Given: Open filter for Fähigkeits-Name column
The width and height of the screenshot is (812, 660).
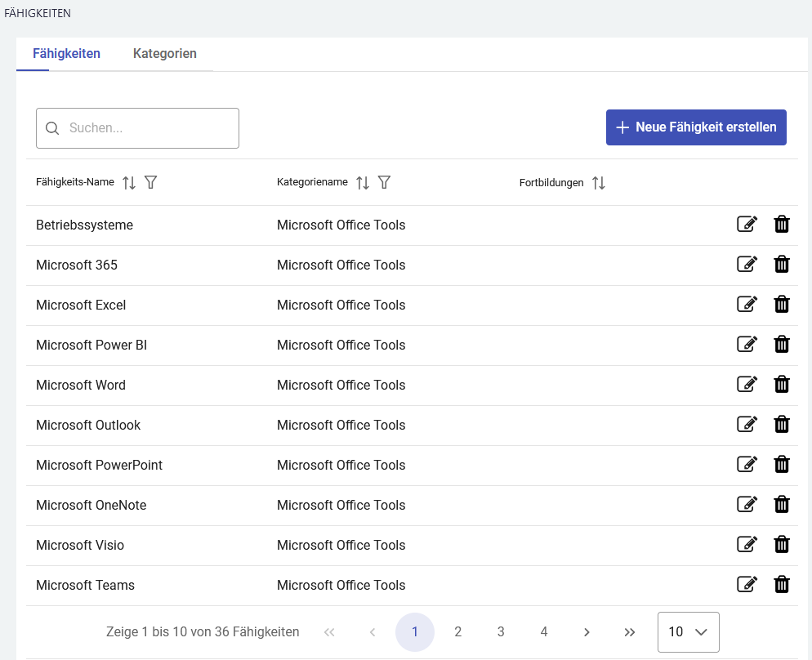Looking at the screenshot, I should (x=150, y=182).
